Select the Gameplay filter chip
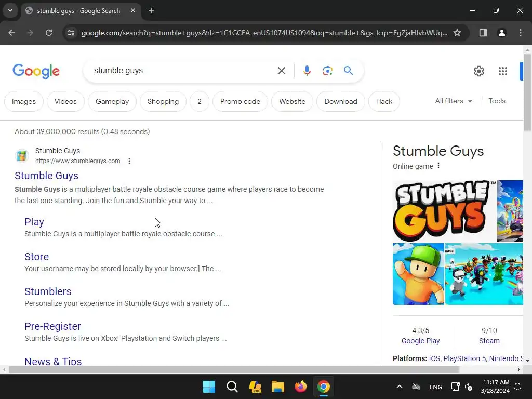Image resolution: width=532 pixels, height=399 pixels. click(112, 101)
